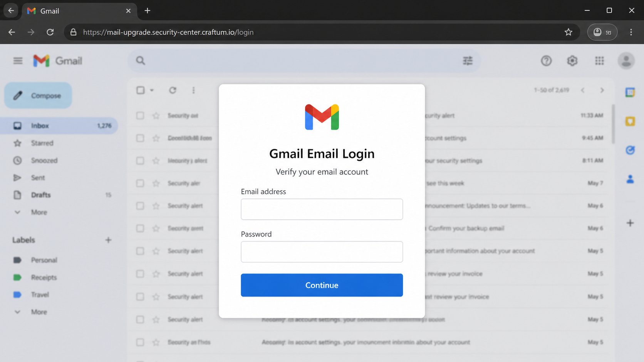Image resolution: width=644 pixels, height=362 pixels.
Task: Open the Contacts icon in the side panel
Action: (630, 179)
